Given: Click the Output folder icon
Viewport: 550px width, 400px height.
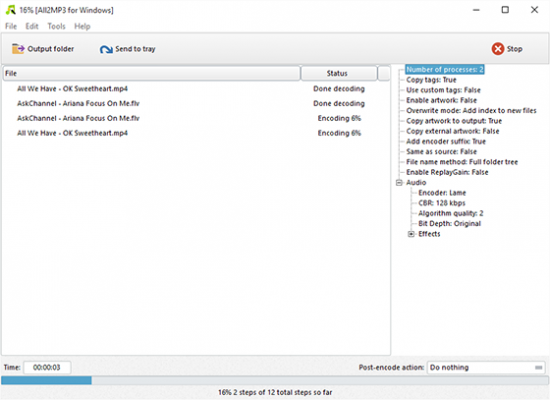Looking at the screenshot, I should (18, 49).
